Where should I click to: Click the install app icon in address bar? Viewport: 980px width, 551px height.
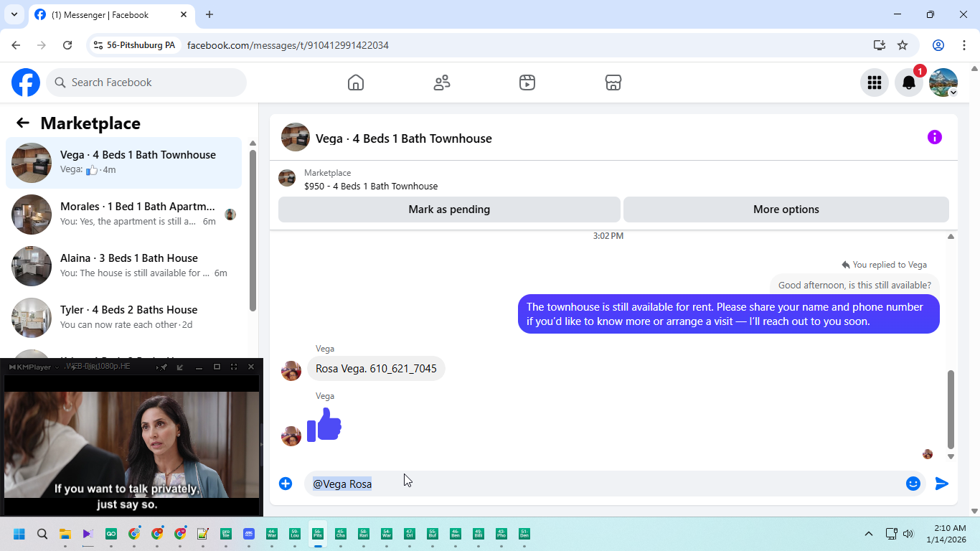[x=880, y=45]
